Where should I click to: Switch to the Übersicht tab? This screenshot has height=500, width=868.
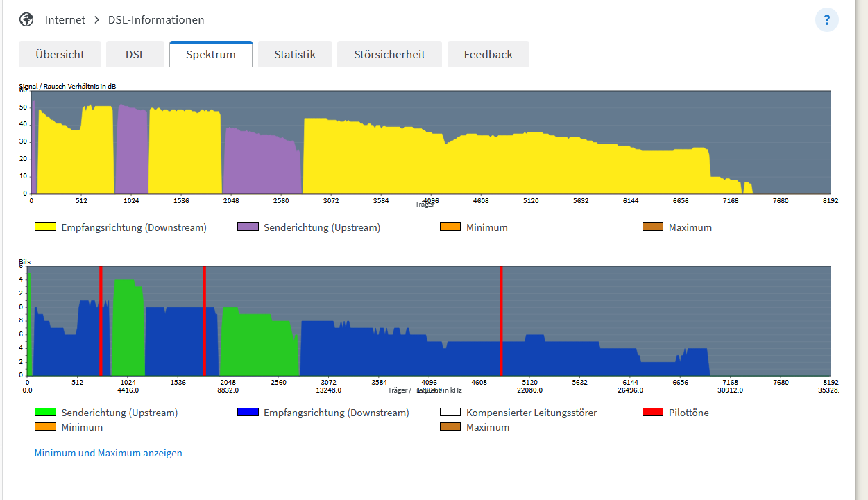click(60, 54)
